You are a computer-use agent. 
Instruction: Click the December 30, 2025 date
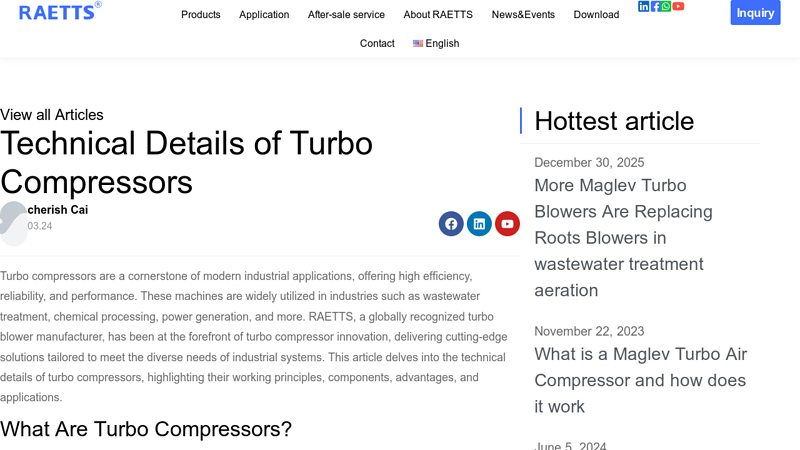(589, 162)
